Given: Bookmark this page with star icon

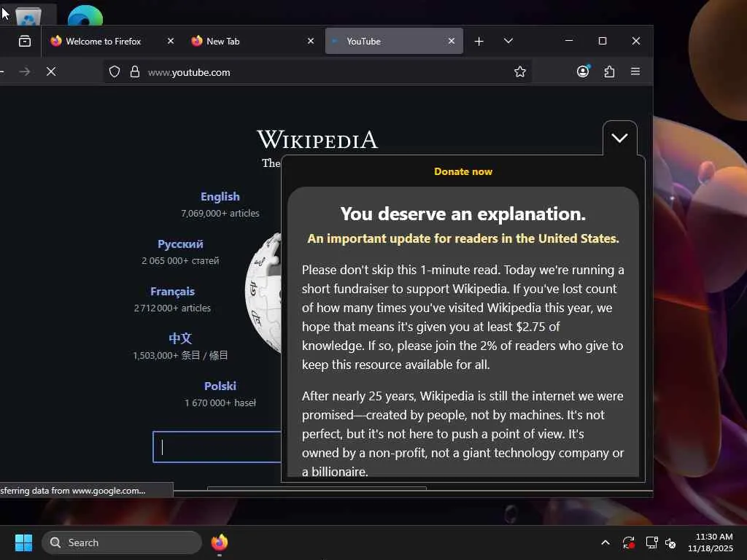Looking at the screenshot, I should click(519, 72).
